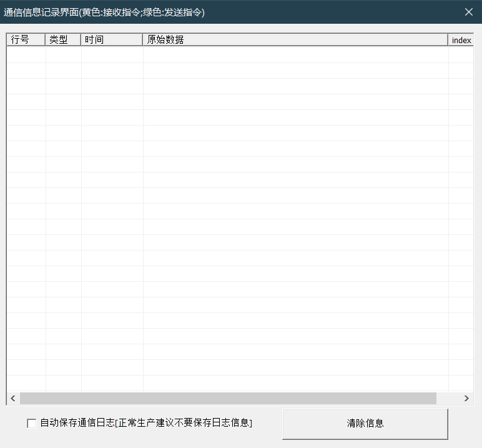Click the window title bar text
The height and width of the screenshot is (448, 482).
click(x=104, y=12)
